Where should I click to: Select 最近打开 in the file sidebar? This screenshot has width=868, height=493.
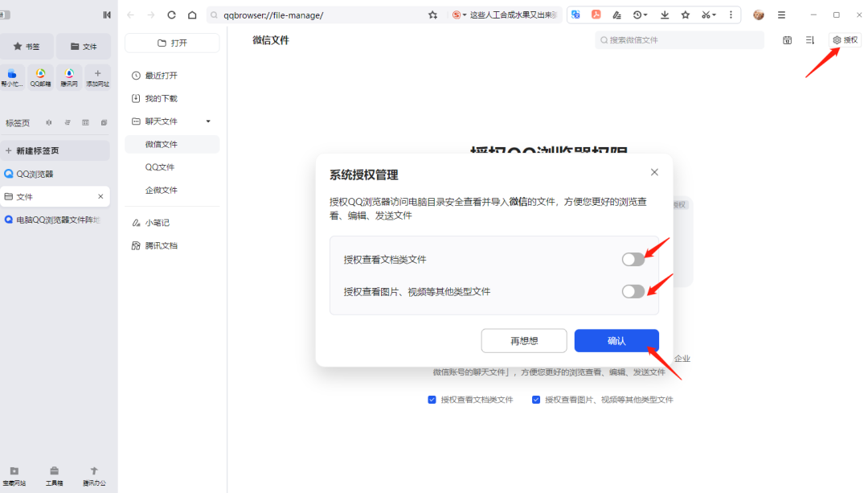[x=172, y=76]
